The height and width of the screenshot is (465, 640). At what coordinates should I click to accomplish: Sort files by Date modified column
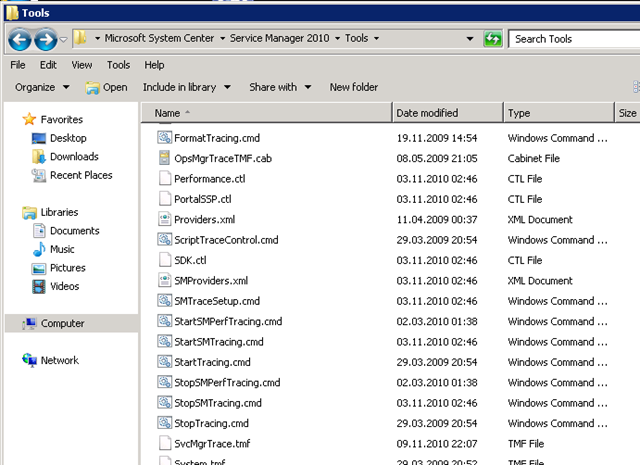(x=427, y=113)
